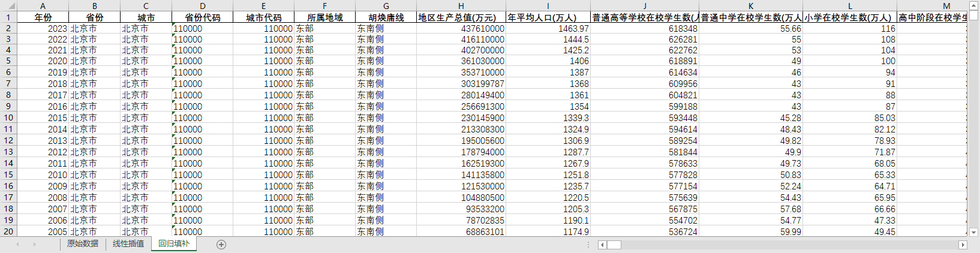Select row 5 header
Viewport: 980px width, 253px height.
click(8, 61)
